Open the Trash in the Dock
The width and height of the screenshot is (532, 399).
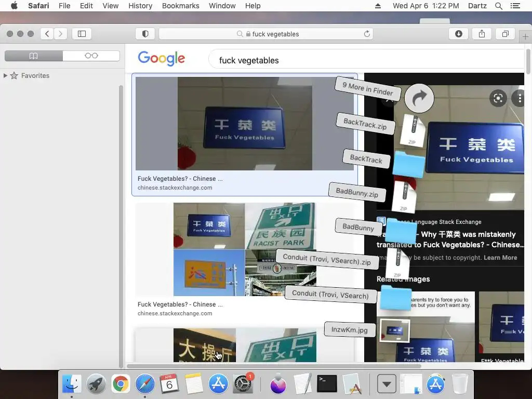(x=460, y=384)
